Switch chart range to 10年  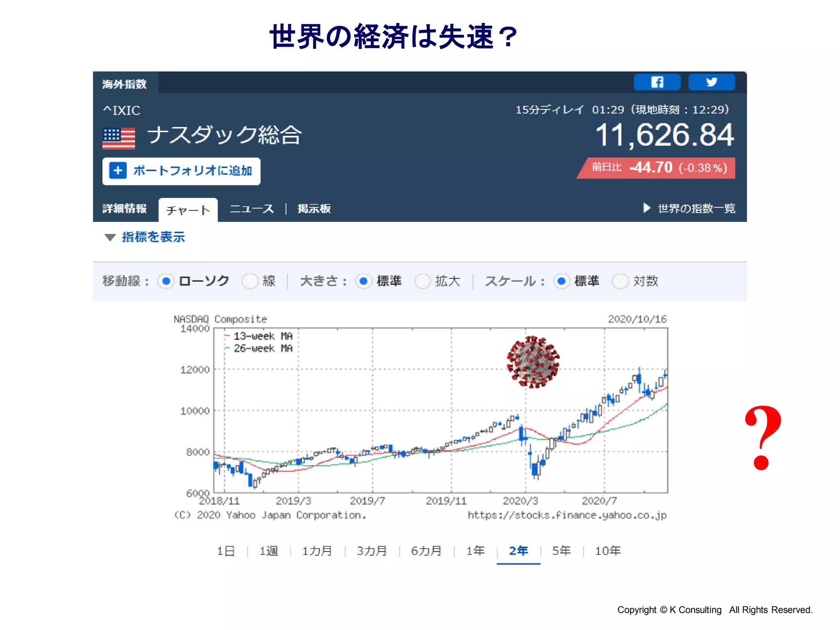(x=608, y=551)
